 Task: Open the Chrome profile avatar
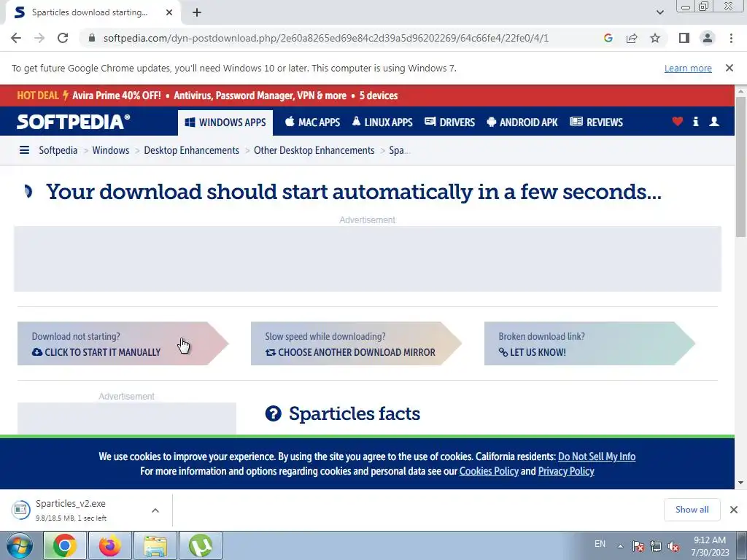708,38
